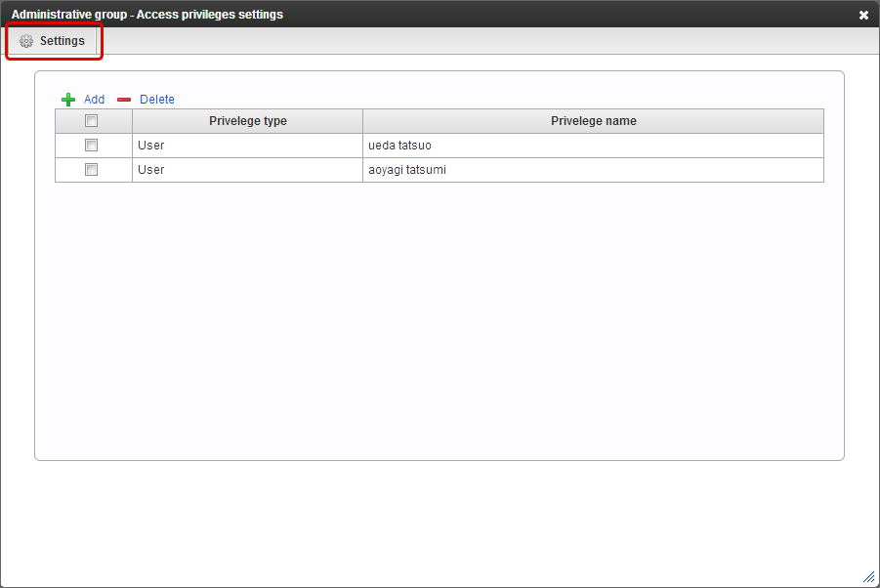Click the Settings gear icon
The width and height of the screenshot is (880, 588).
click(26, 41)
